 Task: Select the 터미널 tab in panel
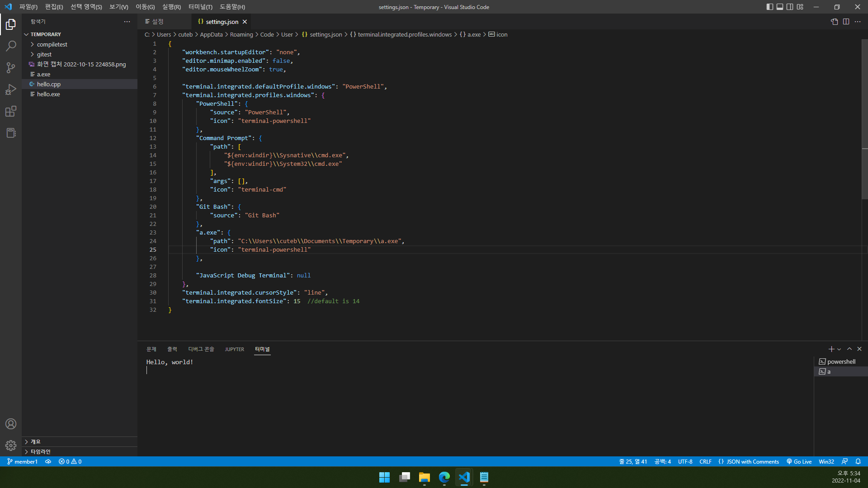pos(262,348)
